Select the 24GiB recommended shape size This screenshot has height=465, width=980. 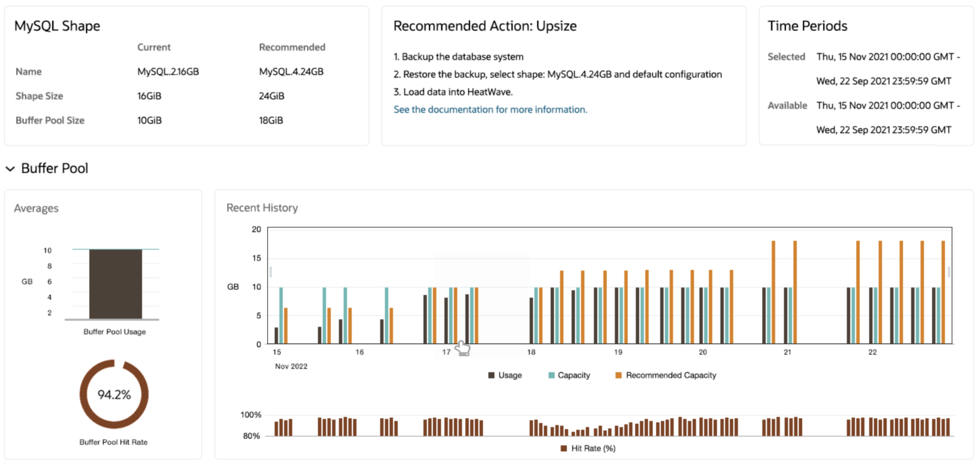271,96
